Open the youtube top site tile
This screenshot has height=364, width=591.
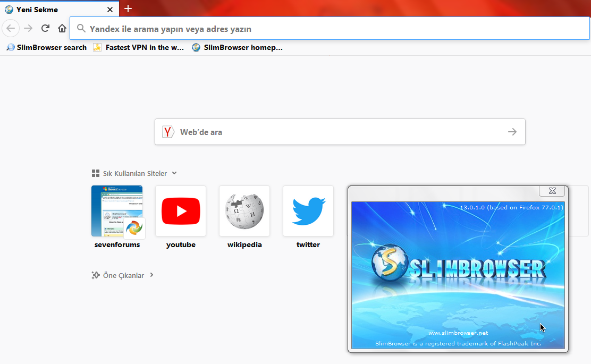[181, 211]
